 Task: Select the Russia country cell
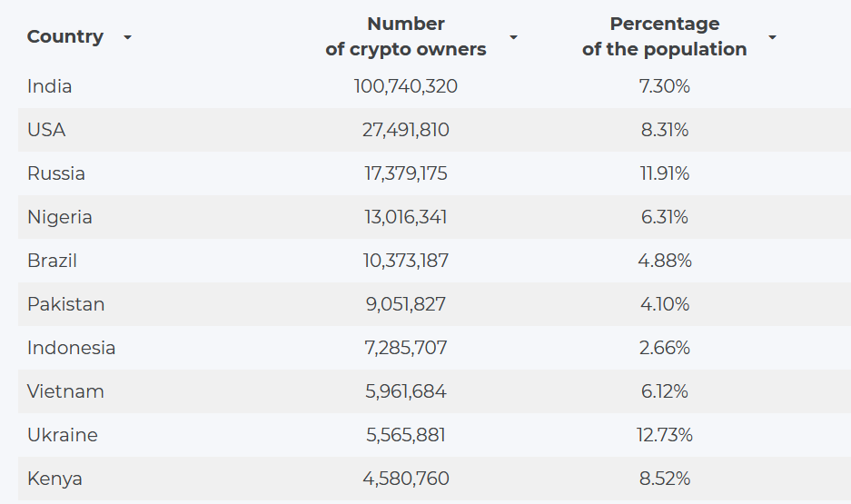pos(56,173)
